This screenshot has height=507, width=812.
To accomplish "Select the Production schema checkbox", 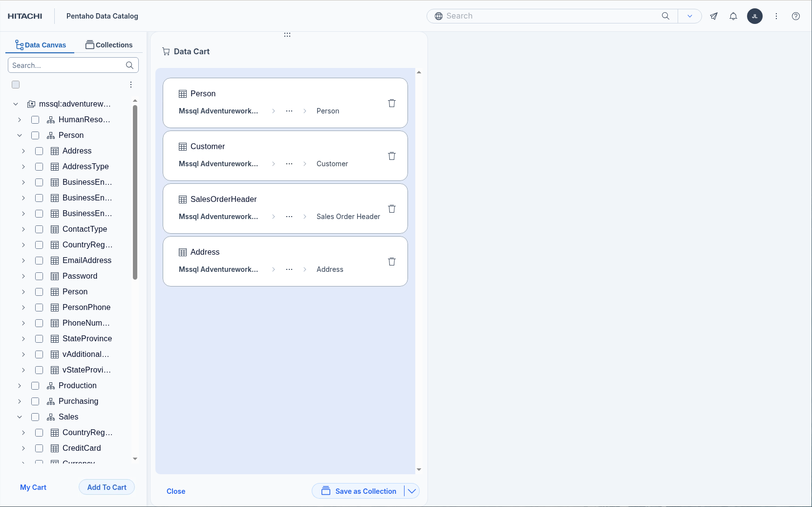I will [x=35, y=386].
